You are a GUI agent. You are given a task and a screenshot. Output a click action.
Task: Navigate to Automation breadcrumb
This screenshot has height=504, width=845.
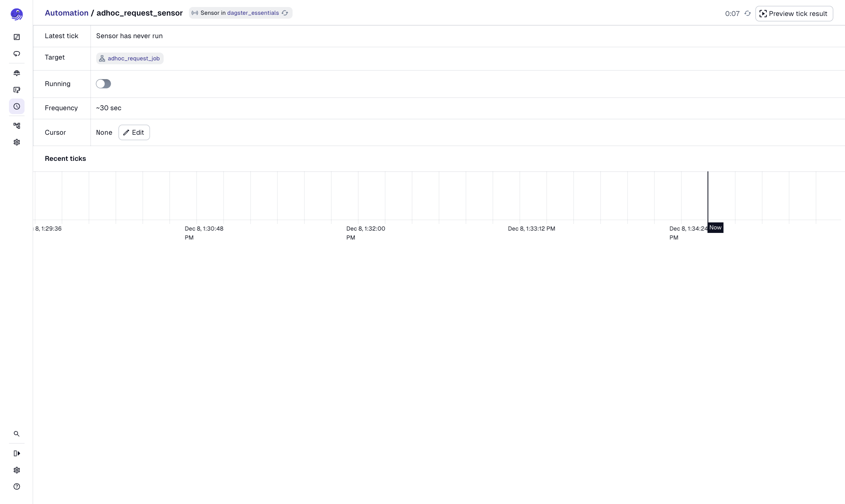[x=66, y=13]
